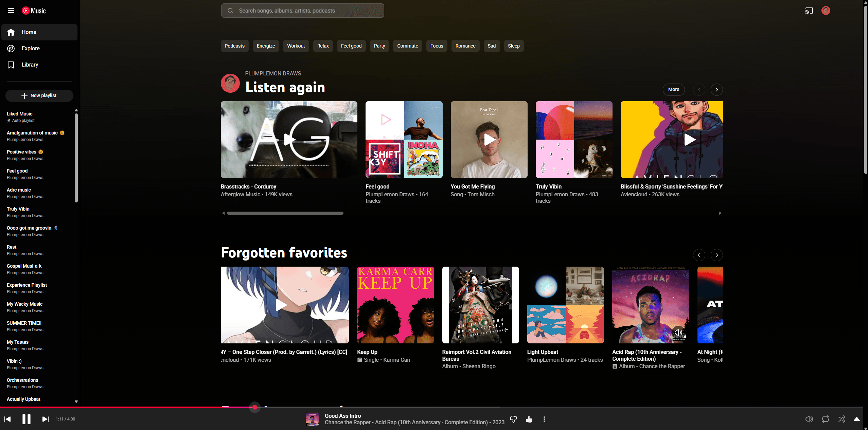Screen dimensions: 868x430
Task: Open the Explore section in sidebar
Action: click(31, 48)
